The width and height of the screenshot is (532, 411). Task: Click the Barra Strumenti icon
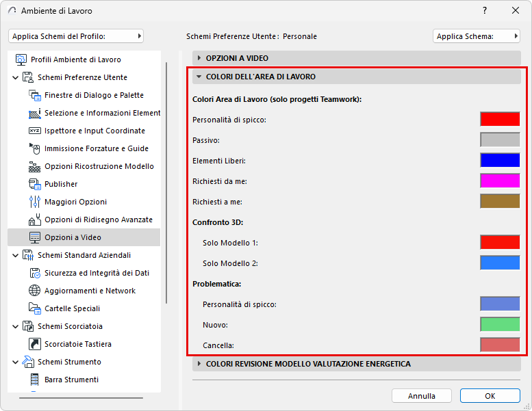click(35, 380)
